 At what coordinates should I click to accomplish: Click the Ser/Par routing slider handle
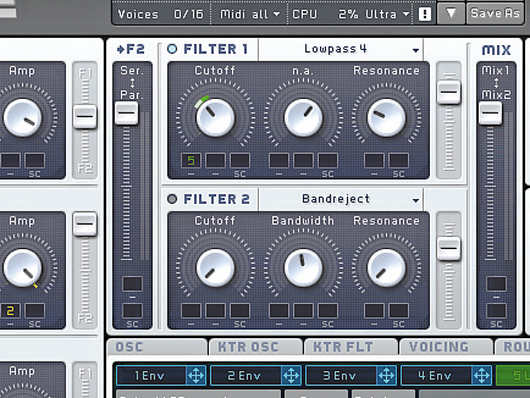(127, 113)
